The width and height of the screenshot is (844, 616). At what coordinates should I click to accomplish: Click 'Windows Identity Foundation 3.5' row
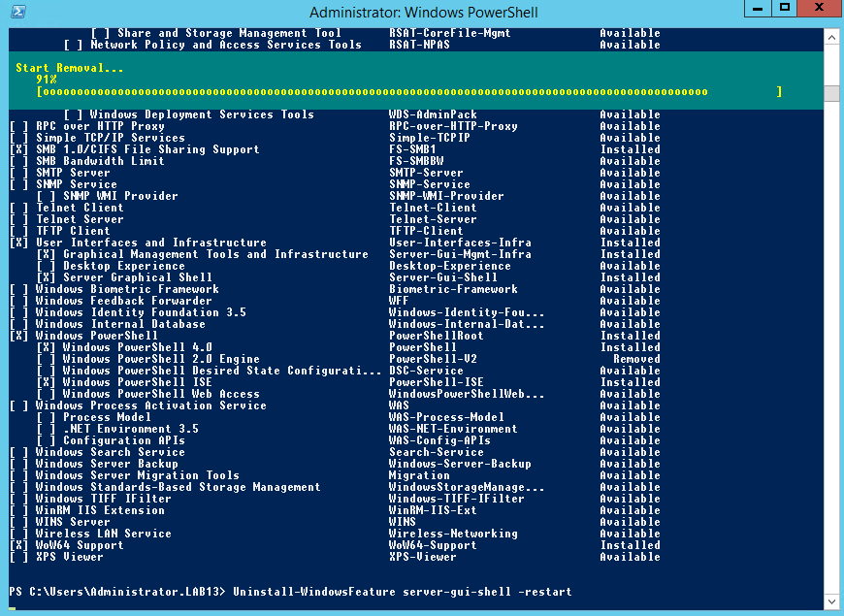pyautogui.click(x=335, y=312)
